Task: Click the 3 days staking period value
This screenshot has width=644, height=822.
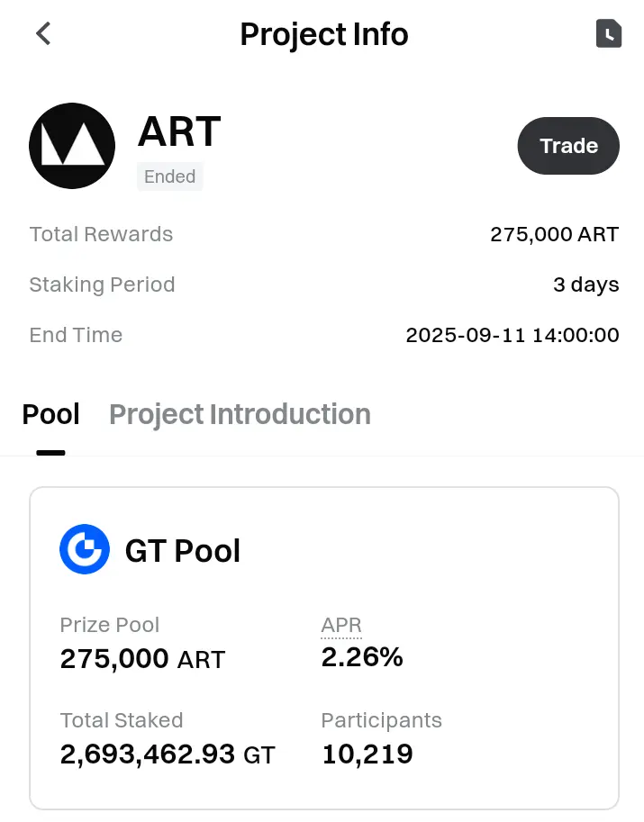Action: [585, 285]
